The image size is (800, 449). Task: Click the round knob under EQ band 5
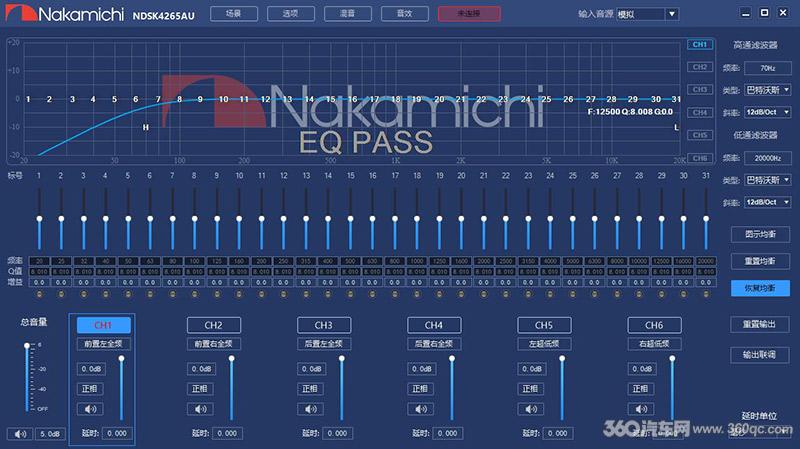(x=128, y=294)
